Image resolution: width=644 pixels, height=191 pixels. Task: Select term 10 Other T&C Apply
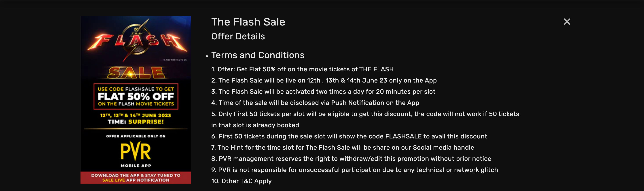pos(241,181)
